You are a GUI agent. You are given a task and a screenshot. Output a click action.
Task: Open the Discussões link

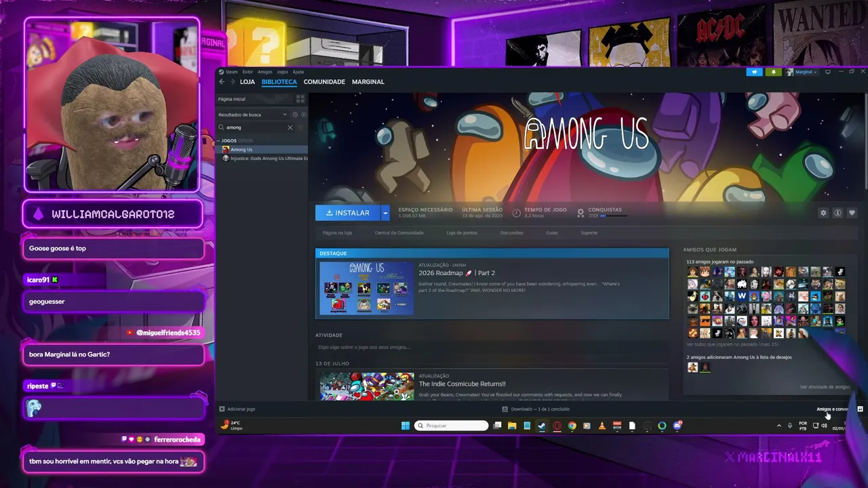tap(512, 233)
